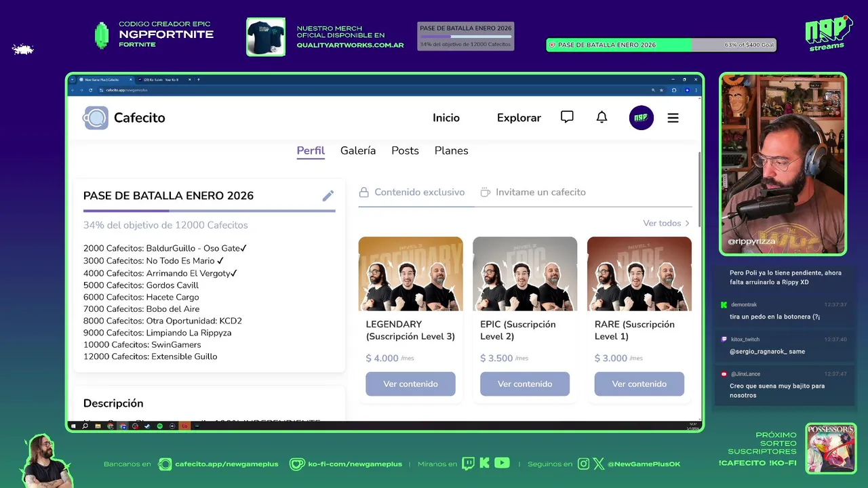Click Ver contenido under EPIC
This screenshot has width=868, height=488.
(x=525, y=384)
